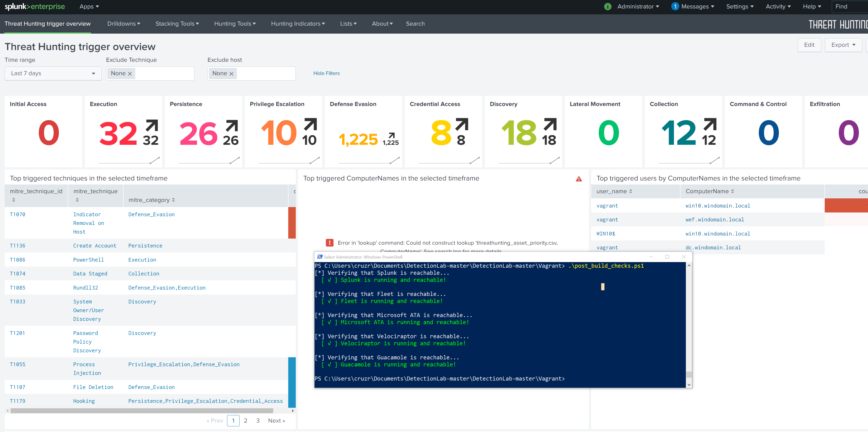Screen dimensions: 868x432
Task: Click the Edit button
Action: click(x=809, y=45)
